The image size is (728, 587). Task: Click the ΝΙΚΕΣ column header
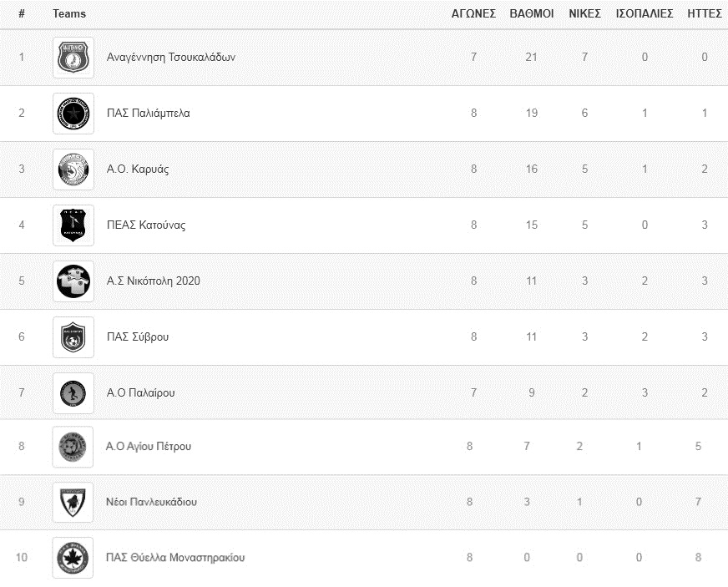coord(584,13)
